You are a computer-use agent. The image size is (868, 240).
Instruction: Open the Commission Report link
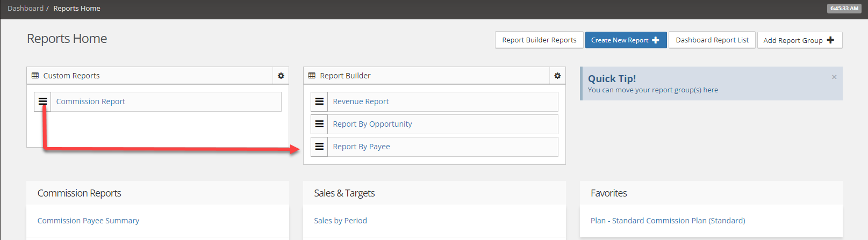click(90, 101)
